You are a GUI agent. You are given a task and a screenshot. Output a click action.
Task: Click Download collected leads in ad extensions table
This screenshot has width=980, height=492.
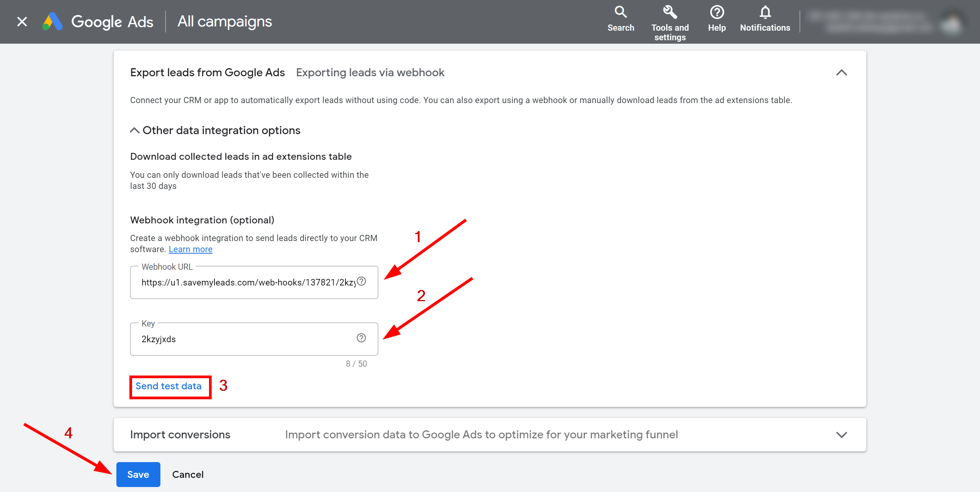pos(241,156)
